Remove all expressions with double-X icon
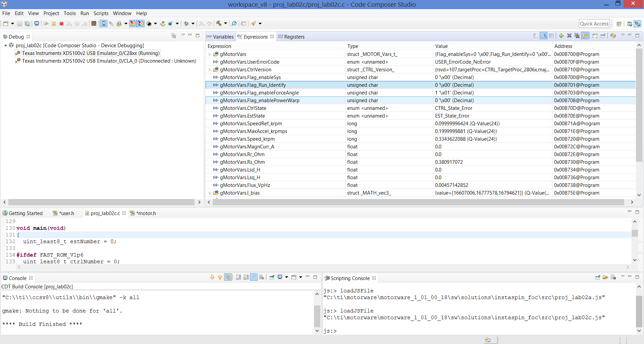This screenshot has height=344, width=644. 577,36
